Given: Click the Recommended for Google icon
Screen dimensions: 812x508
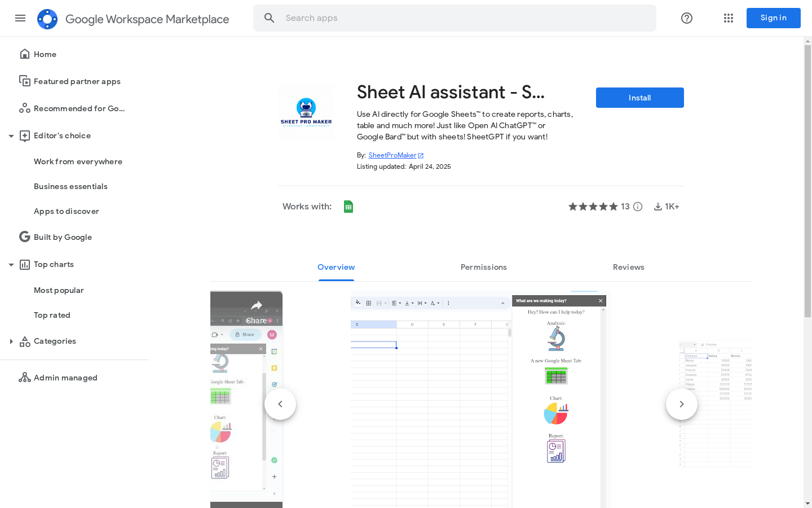Looking at the screenshot, I should coord(25,108).
